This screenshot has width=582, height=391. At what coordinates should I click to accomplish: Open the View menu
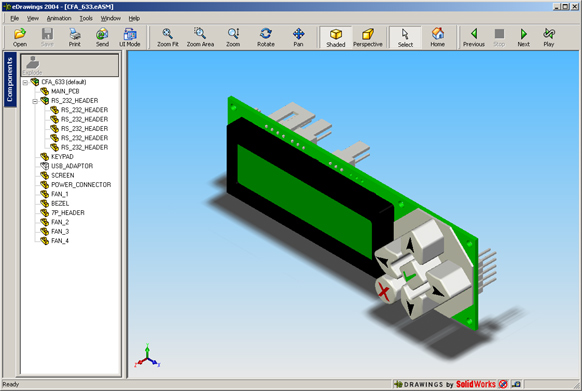tap(33, 18)
